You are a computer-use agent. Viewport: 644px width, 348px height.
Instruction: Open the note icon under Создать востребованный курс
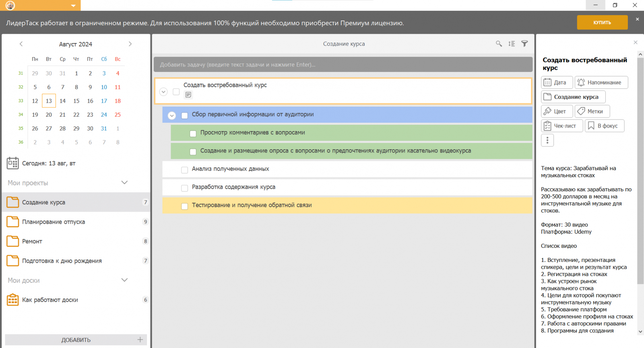click(188, 95)
